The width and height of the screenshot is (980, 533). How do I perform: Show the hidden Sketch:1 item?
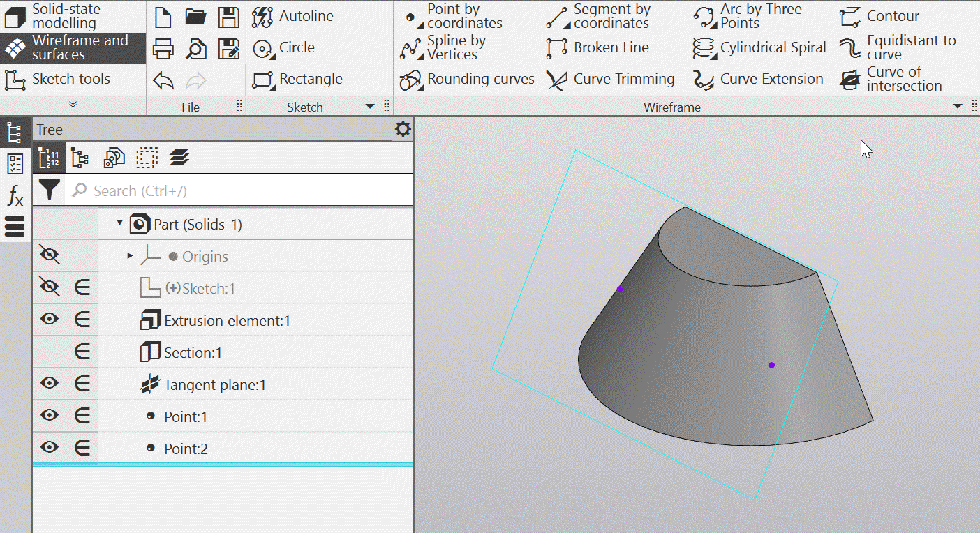coord(49,287)
